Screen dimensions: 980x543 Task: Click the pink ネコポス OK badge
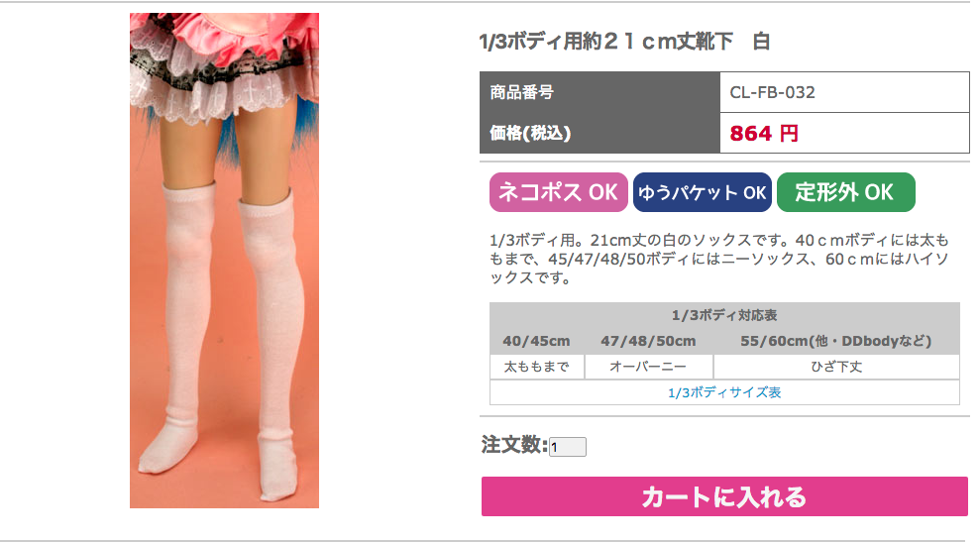(x=558, y=192)
